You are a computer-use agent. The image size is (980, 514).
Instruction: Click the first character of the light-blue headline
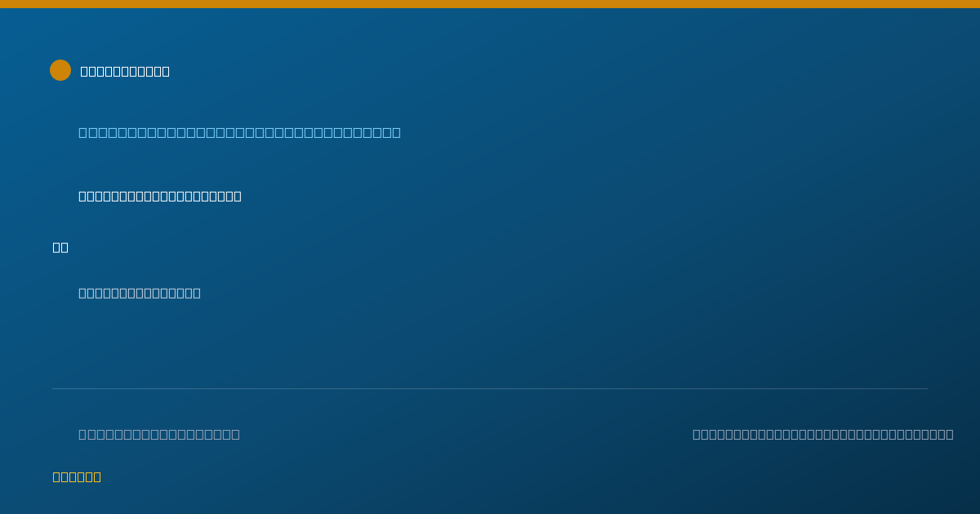[82, 132]
